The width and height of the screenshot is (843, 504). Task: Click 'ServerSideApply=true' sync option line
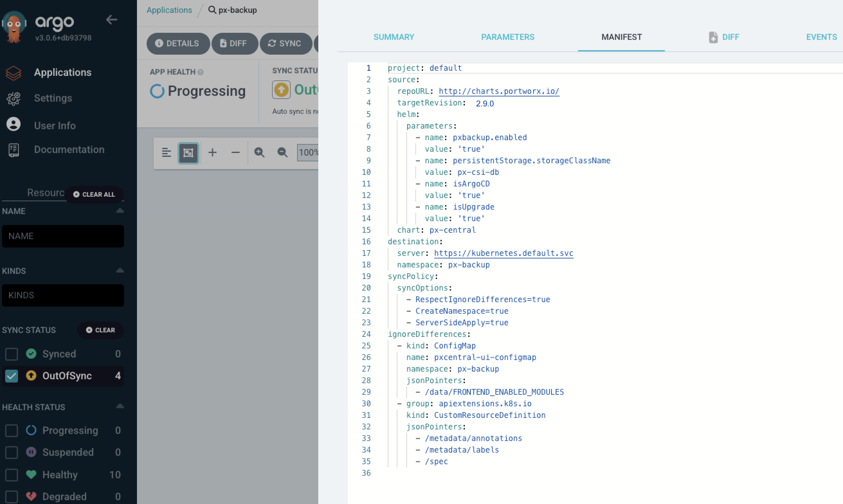point(462,322)
